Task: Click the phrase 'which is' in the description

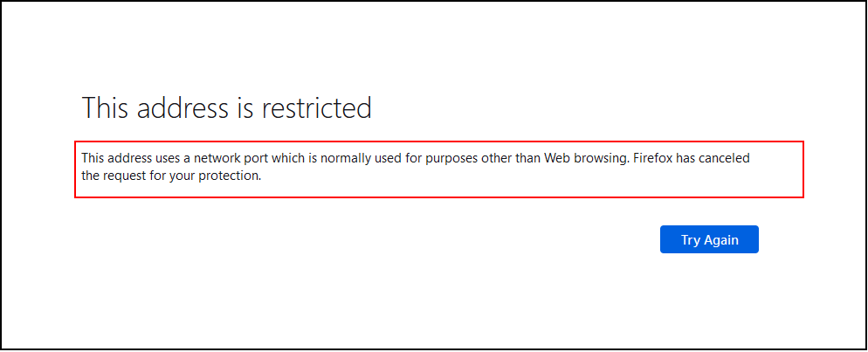Action: tap(298, 159)
